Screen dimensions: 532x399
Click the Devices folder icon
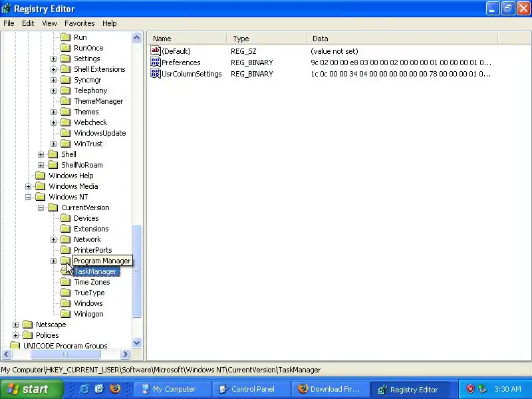65,218
